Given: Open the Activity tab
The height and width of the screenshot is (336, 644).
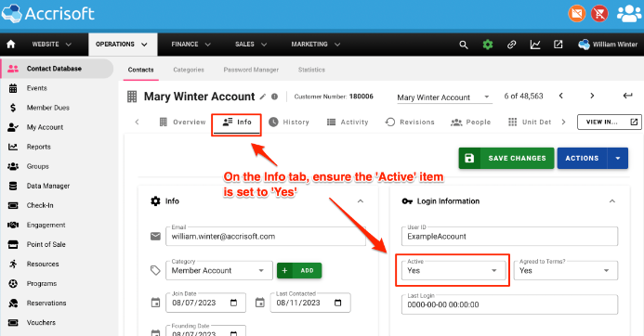Looking at the screenshot, I should tap(348, 122).
